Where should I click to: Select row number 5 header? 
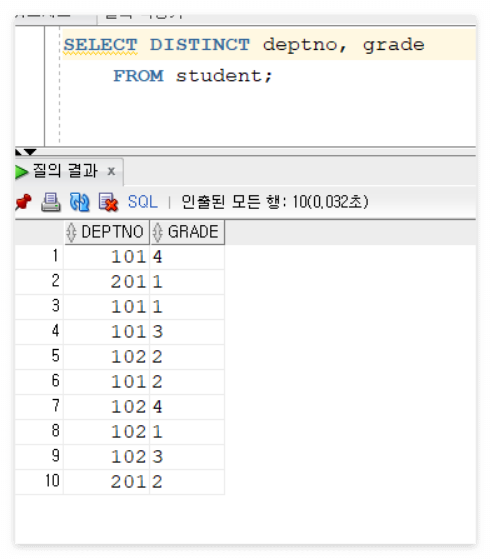pos(39,357)
